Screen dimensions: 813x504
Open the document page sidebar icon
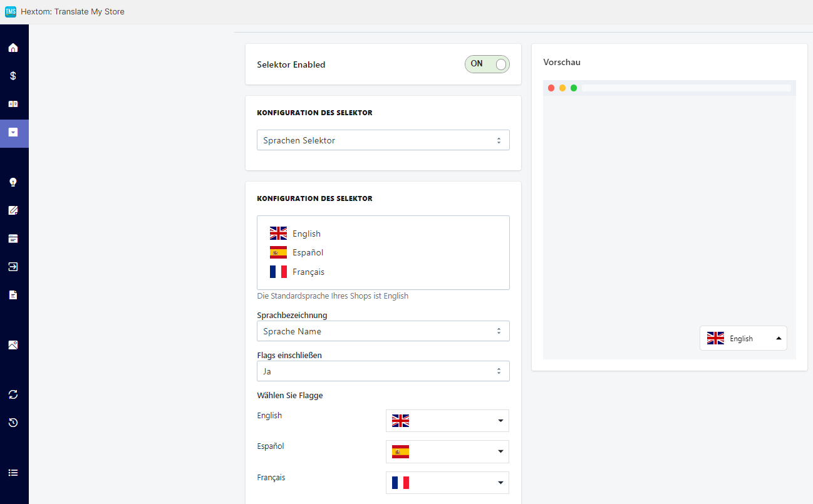[x=13, y=295]
